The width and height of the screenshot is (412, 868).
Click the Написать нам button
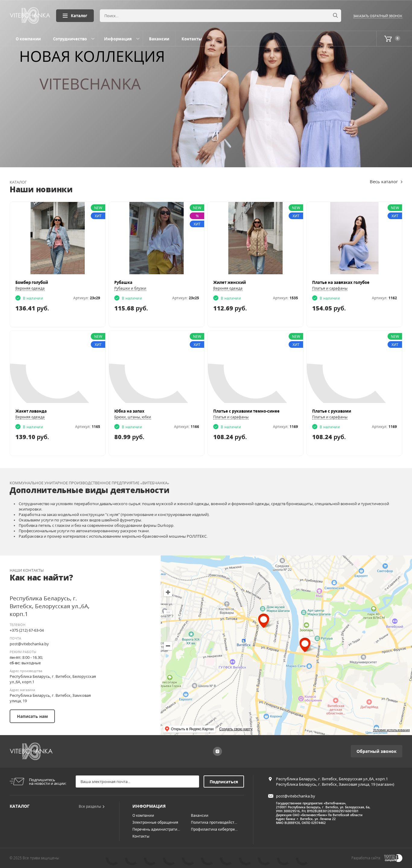32,716
